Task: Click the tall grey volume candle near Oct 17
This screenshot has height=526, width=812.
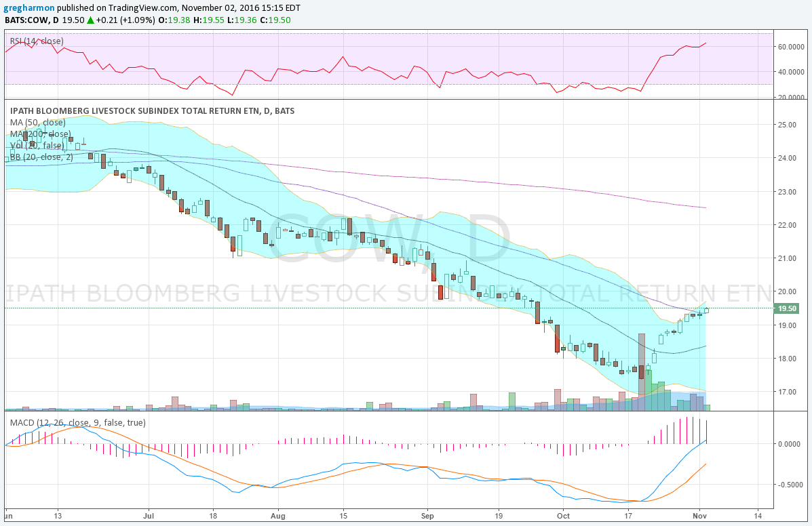Action: (642, 372)
